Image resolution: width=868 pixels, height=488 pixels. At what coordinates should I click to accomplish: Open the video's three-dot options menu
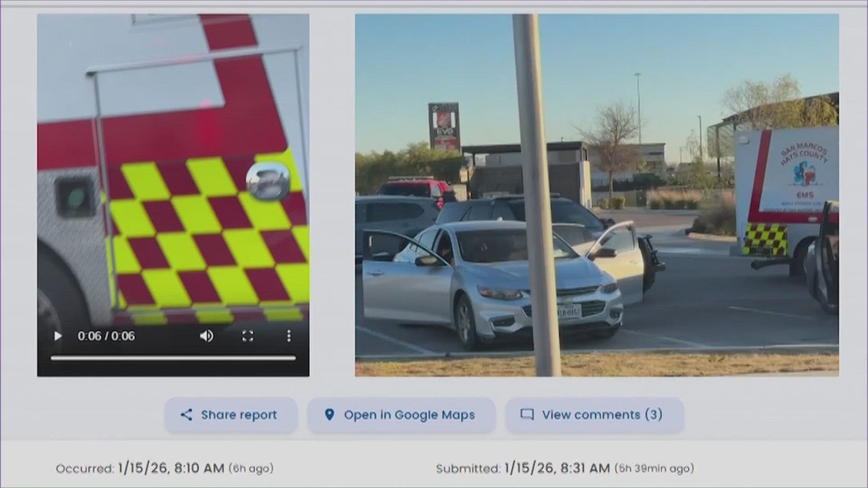[289, 336]
